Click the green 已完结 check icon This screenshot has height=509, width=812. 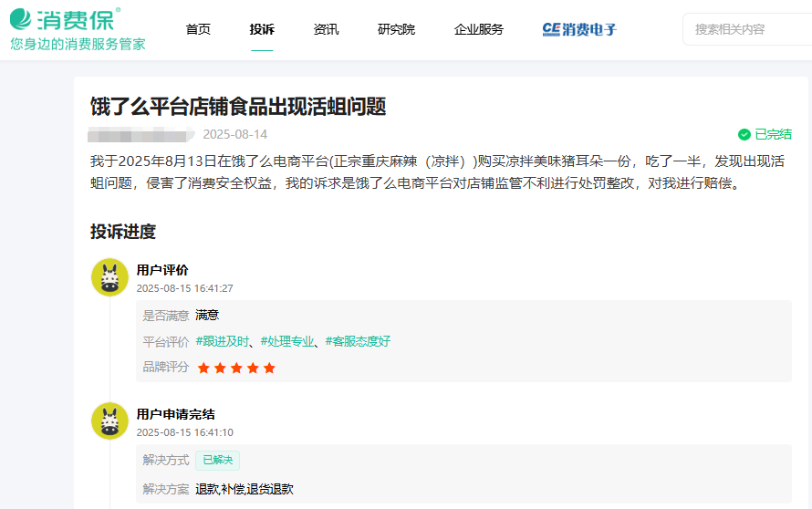(744, 135)
